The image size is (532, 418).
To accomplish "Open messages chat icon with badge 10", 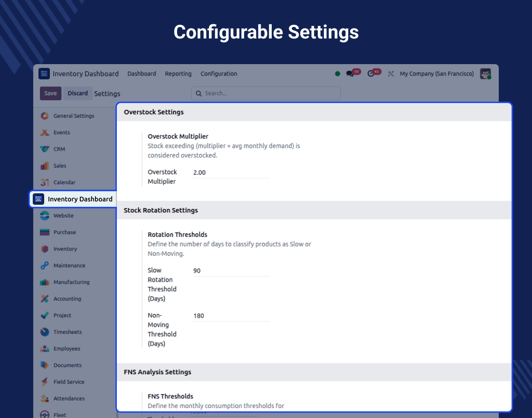I will click(350, 74).
